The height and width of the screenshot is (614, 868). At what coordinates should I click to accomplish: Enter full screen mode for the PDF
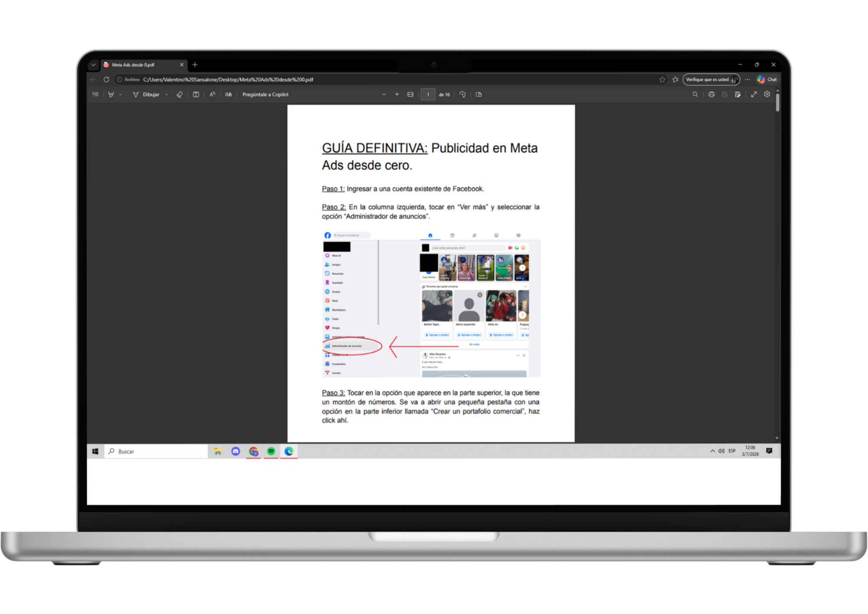point(754,94)
